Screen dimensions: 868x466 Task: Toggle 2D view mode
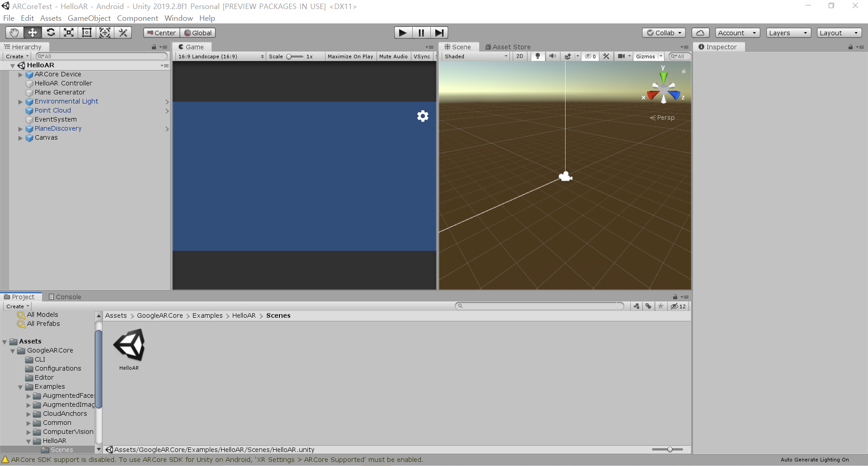[520, 56]
